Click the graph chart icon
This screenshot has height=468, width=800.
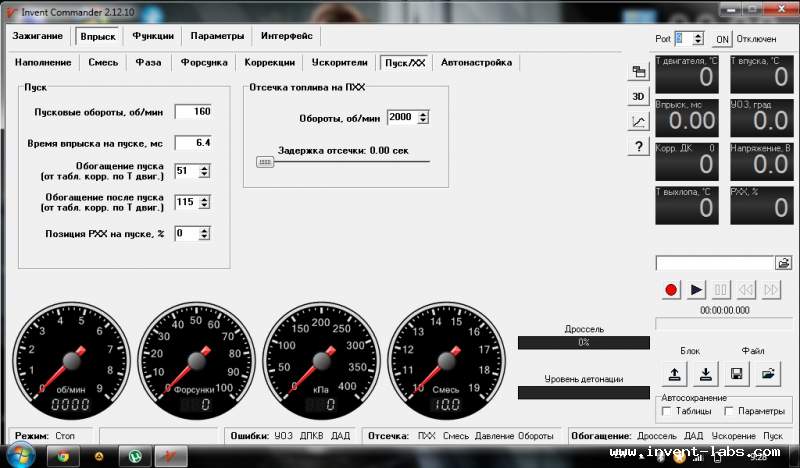pyautogui.click(x=638, y=121)
